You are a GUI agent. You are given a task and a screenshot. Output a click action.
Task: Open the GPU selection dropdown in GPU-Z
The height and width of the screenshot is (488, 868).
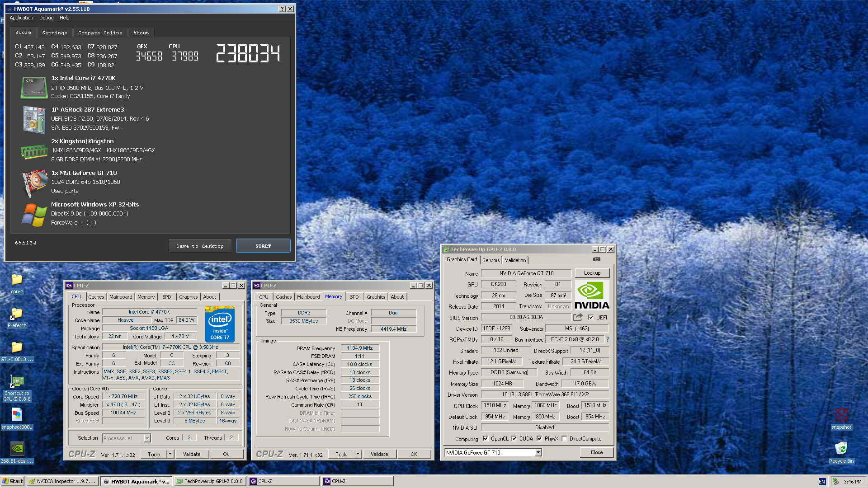[x=538, y=452]
